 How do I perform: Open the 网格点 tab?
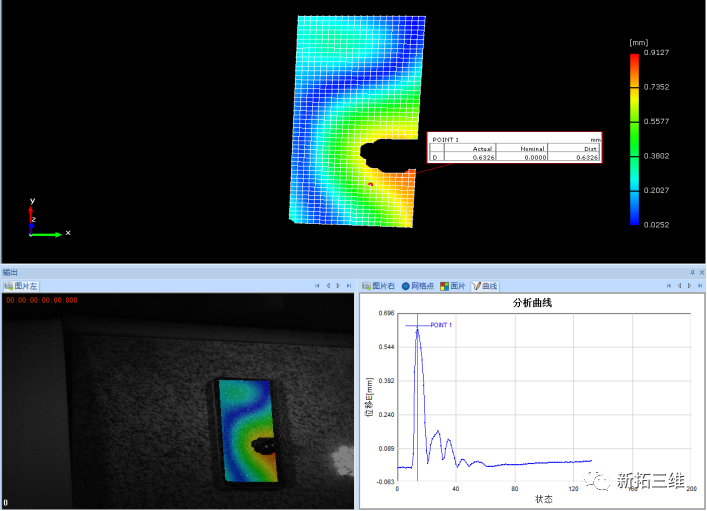[x=418, y=286]
